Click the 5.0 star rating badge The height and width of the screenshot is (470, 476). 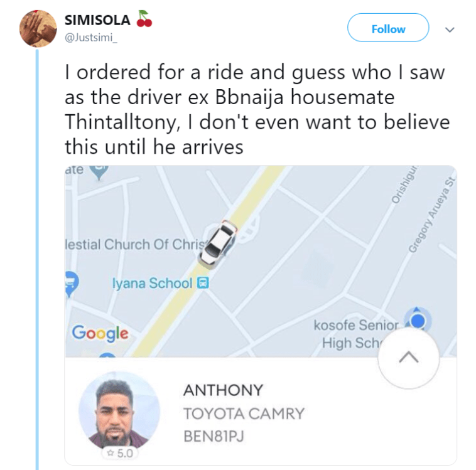(x=118, y=452)
